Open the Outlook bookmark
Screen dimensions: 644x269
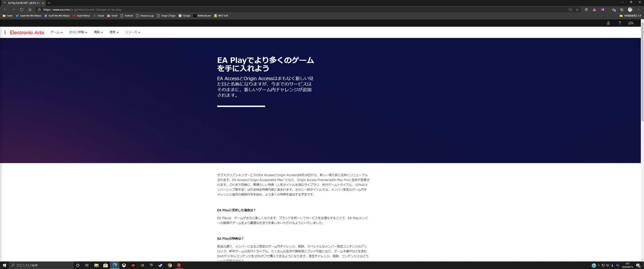coord(127,15)
